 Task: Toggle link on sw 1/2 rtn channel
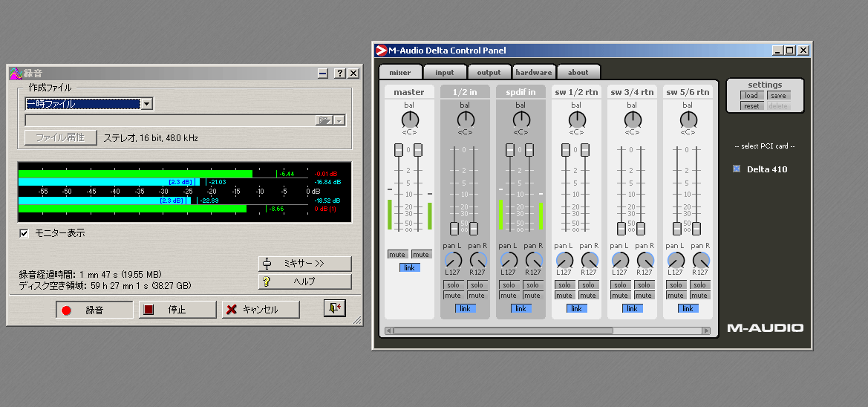click(577, 308)
